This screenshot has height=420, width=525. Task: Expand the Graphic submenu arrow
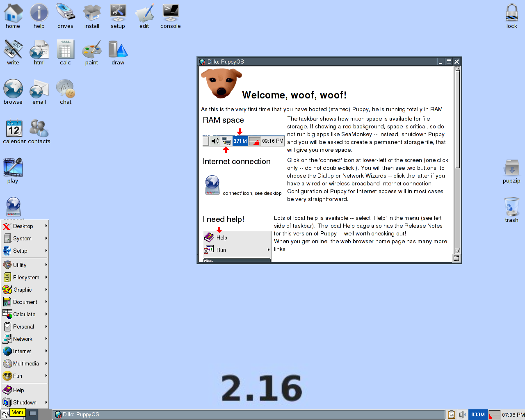[46, 290]
